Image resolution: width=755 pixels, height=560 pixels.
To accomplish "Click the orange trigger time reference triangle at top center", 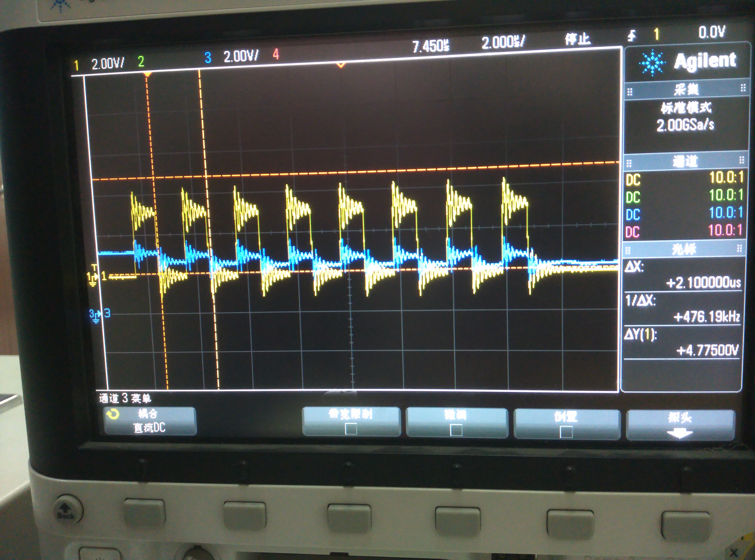I will click(x=341, y=65).
